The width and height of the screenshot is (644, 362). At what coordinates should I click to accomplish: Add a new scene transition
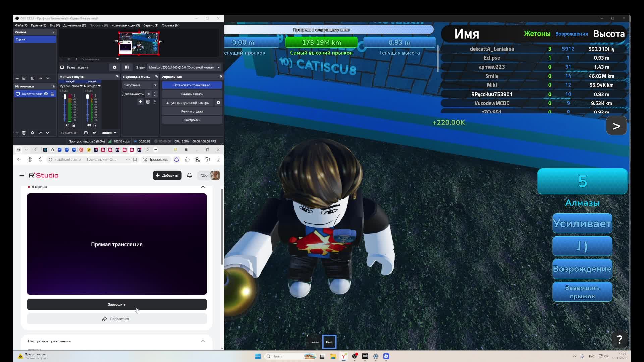click(141, 102)
